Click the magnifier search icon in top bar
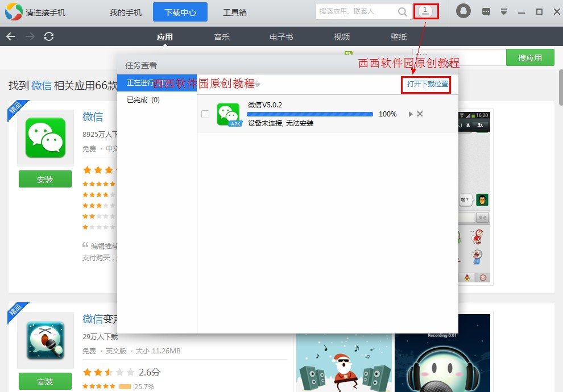The image size is (563, 392). click(x=403, y=12)
